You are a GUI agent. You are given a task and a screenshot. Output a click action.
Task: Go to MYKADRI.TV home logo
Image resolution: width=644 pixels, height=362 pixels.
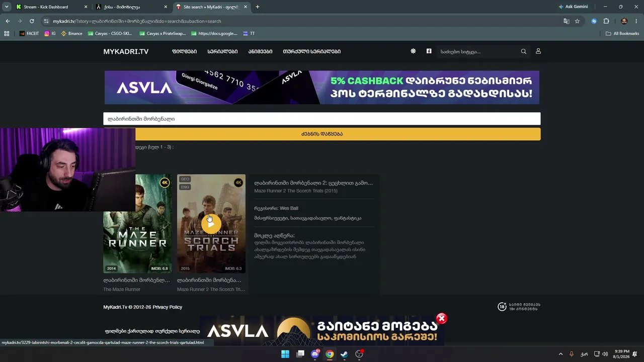pos(126,51)
